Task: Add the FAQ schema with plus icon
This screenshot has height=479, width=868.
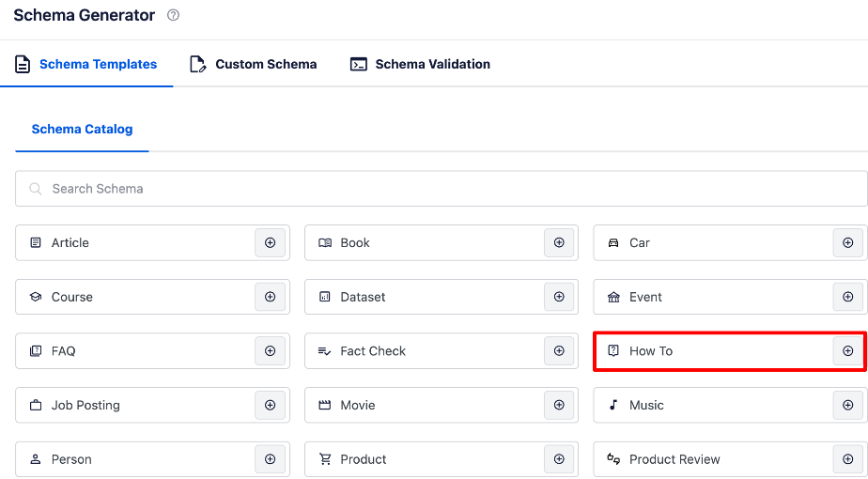Action: click(271, 351)
